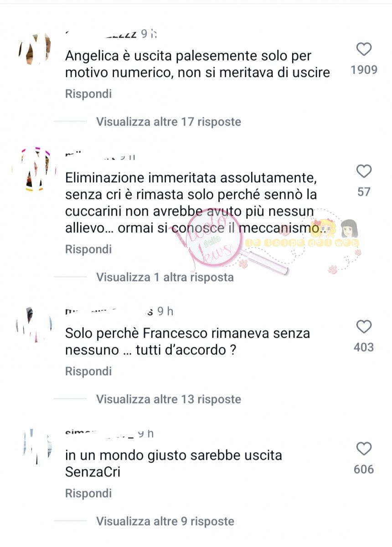Expand Visualizza altre 9 risposte
392x547 pixels.
[x=165, y=521]
